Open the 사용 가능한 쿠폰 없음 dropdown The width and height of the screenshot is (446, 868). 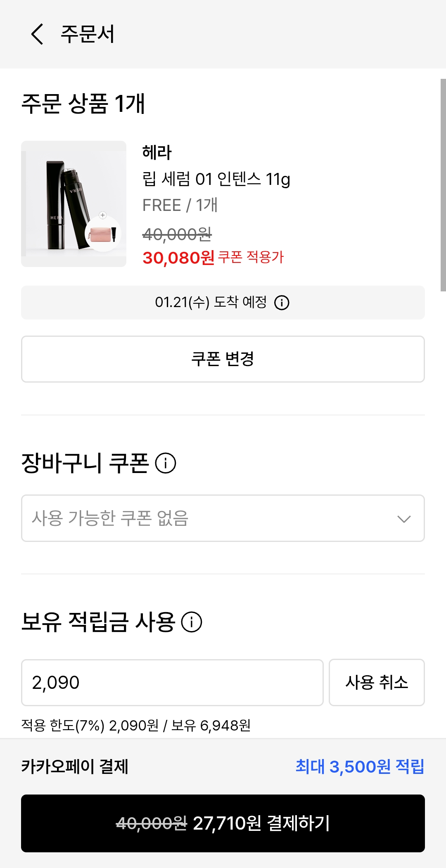tap(206, 518)
